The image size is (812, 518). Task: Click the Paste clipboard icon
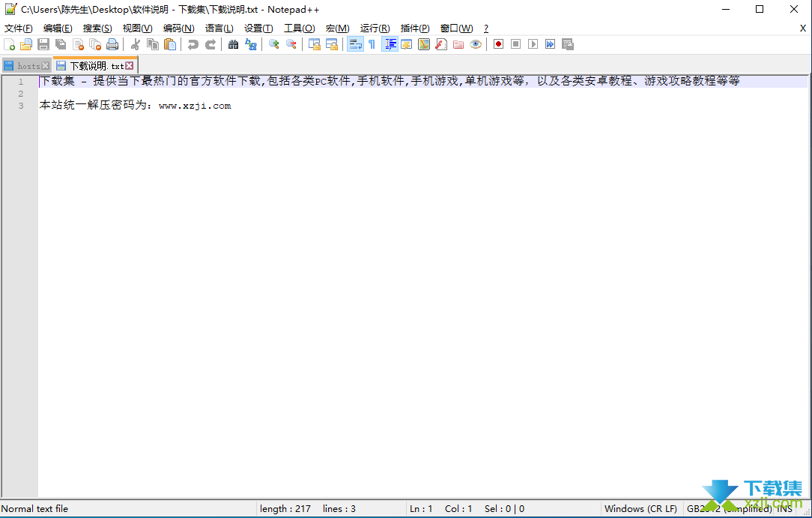coord(170,44)
